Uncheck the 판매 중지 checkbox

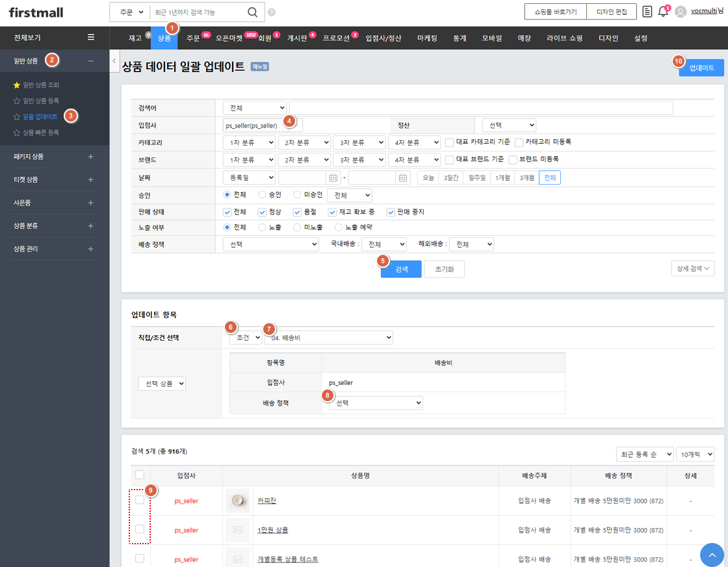click(x=391, y=212)
